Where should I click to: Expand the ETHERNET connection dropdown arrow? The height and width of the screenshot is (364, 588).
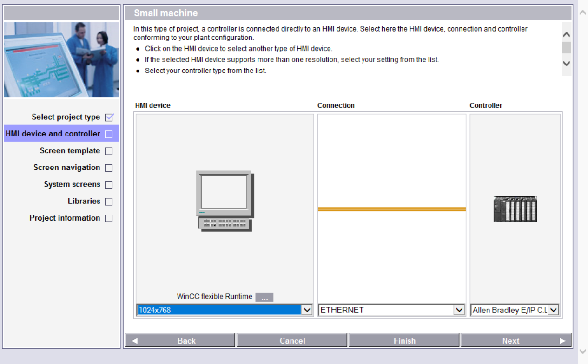(459, 310)
